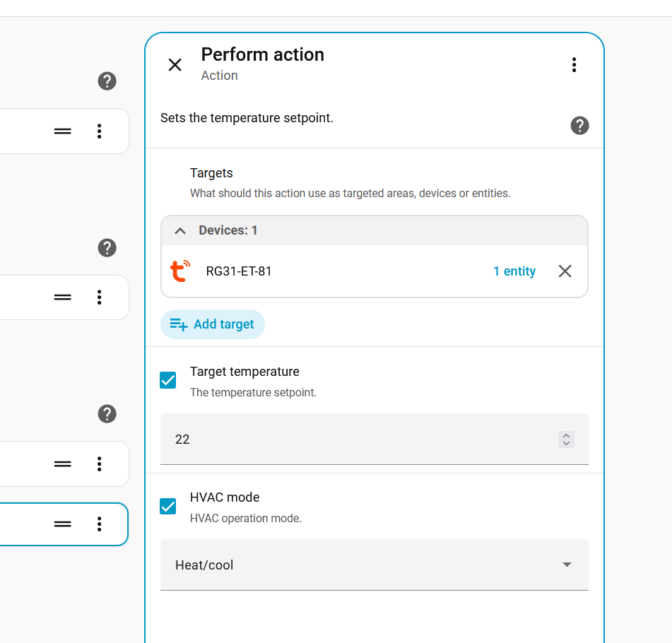This screenshot has height=643, width=672.
Task: Click the highlighted bottom row's drag handle
Action: pyautogui.click(x=63, y=524)
